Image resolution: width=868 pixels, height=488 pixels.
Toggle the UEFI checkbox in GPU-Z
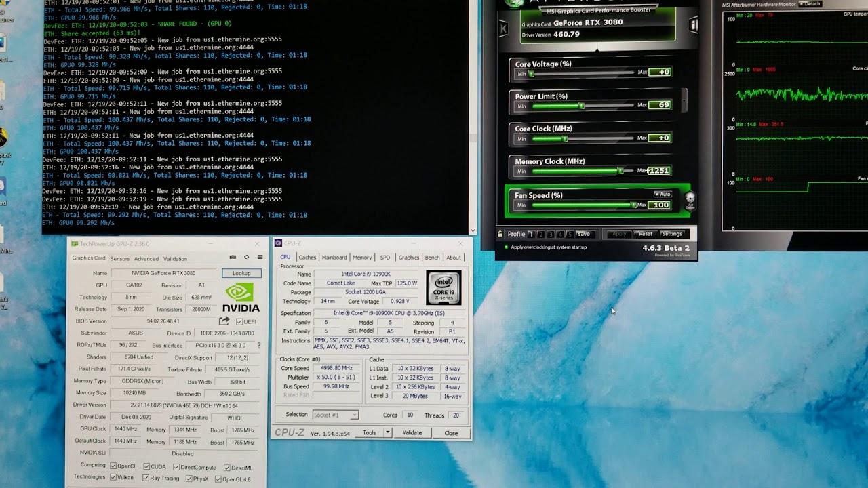point(239,321)
